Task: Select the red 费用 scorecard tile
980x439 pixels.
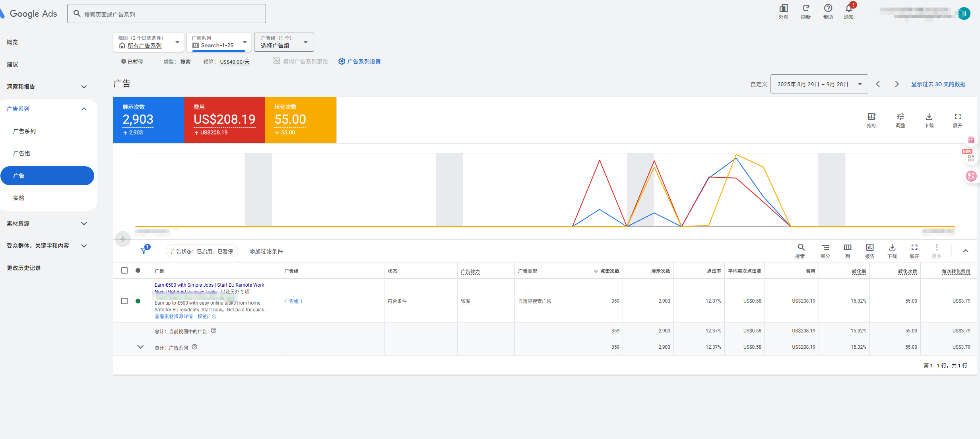Action: (224, 120)
